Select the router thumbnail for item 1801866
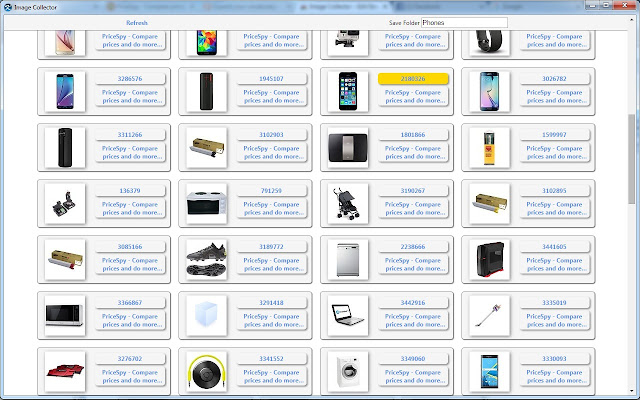This screenshot has height=400, width=640. [x=348, y=147]
